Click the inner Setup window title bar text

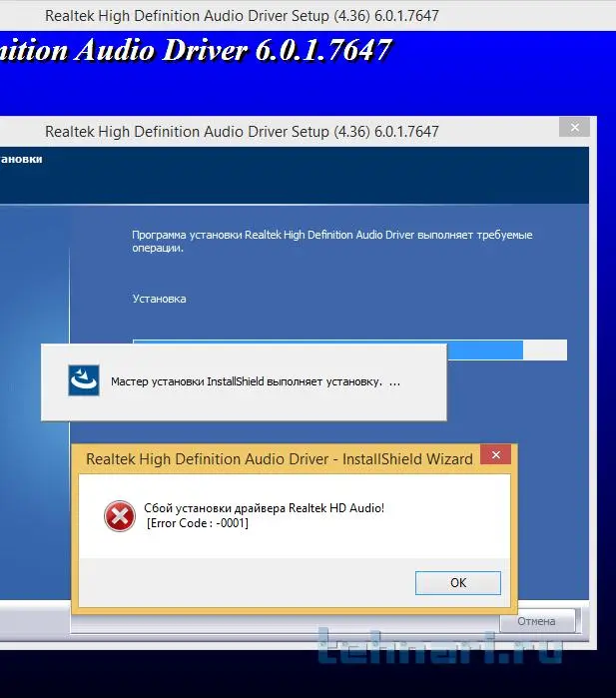point(242,132)
